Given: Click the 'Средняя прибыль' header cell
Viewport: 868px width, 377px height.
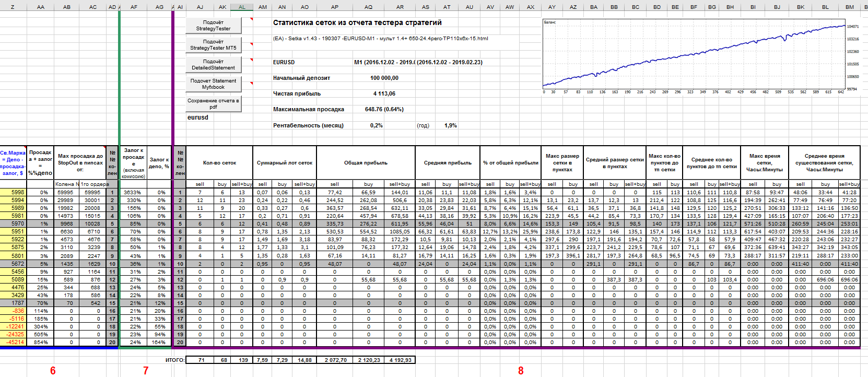Looking at the screenshot, I should click(x=448, y=163).
